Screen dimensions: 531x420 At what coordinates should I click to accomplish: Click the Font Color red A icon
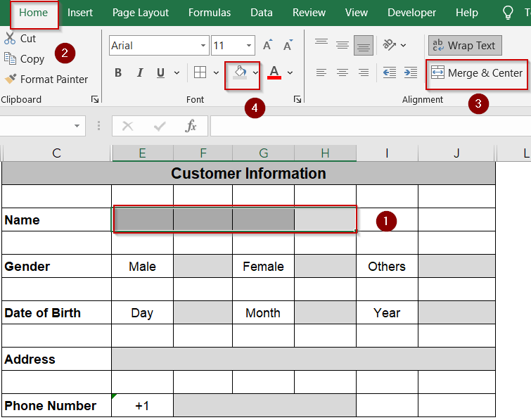tap(274, 72)
